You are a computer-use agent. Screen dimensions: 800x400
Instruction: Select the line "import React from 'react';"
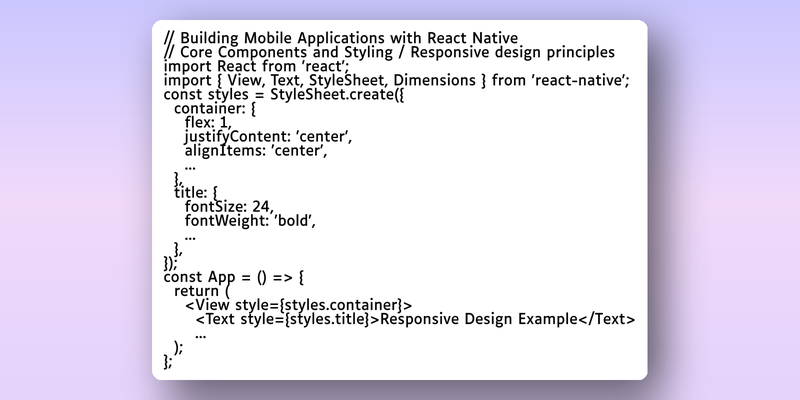click(x=256, y=66)
